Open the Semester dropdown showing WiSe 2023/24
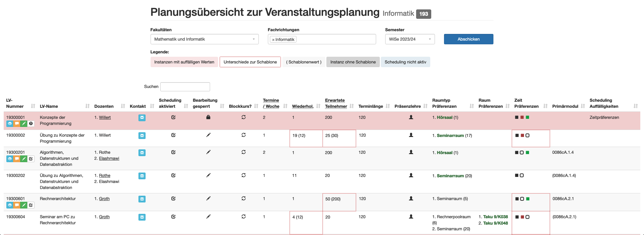 [x=409, y=39]
